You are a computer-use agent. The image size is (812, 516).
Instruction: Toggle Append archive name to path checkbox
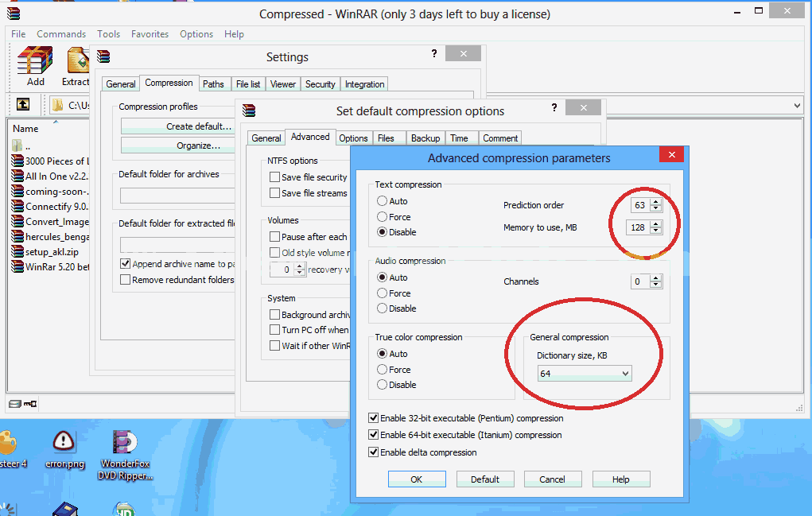(x=126, y=263)
